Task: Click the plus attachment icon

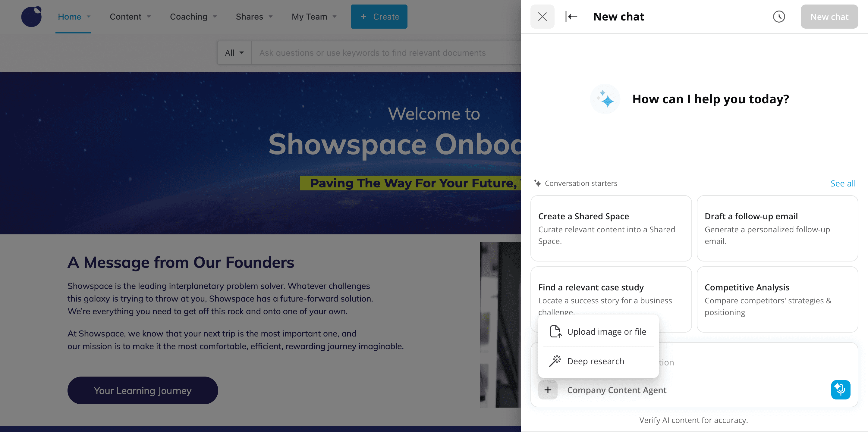Action: point(548,390)
